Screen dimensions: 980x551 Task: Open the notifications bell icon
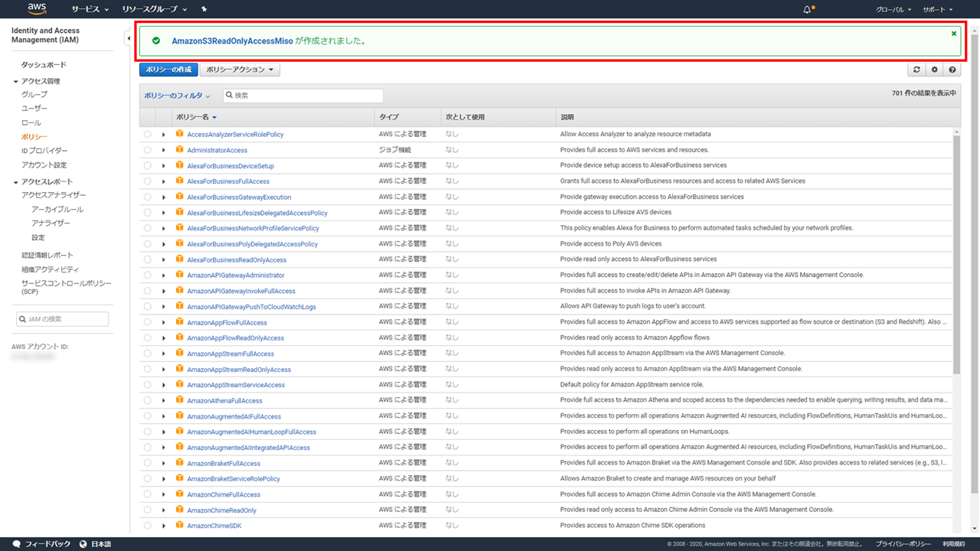807,9
